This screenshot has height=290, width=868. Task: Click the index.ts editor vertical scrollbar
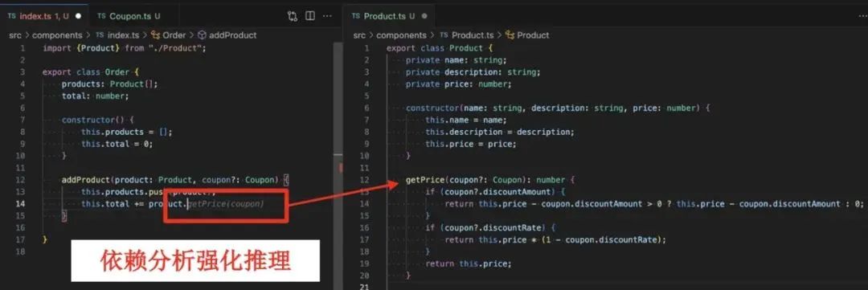(x=338, y=166)
